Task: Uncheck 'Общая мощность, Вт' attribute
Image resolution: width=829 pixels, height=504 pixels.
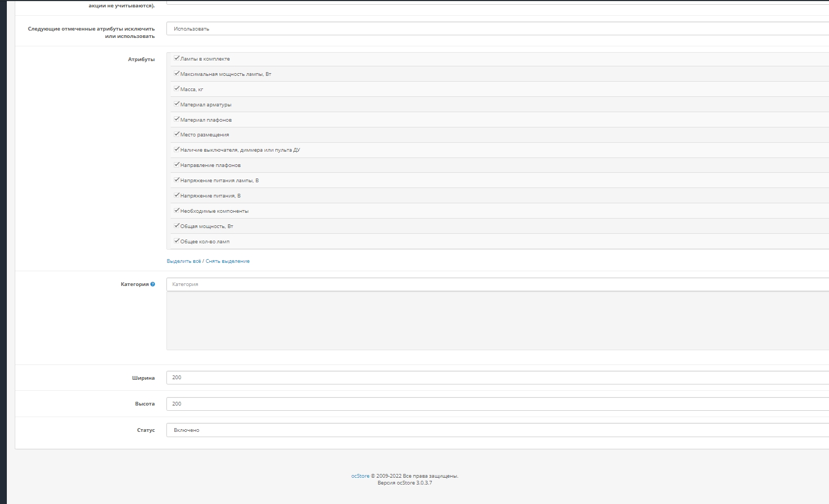Action: click(x=177, y=226)
